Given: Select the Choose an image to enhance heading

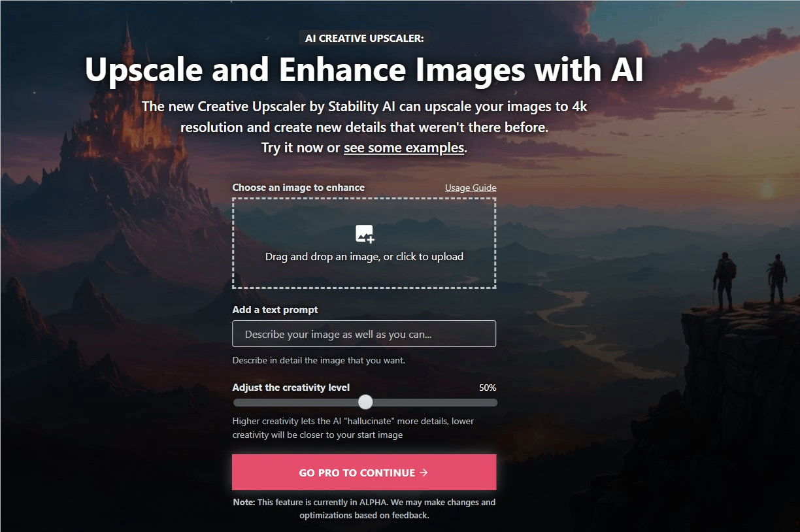Looking at the screenshot, I should 299,188.
